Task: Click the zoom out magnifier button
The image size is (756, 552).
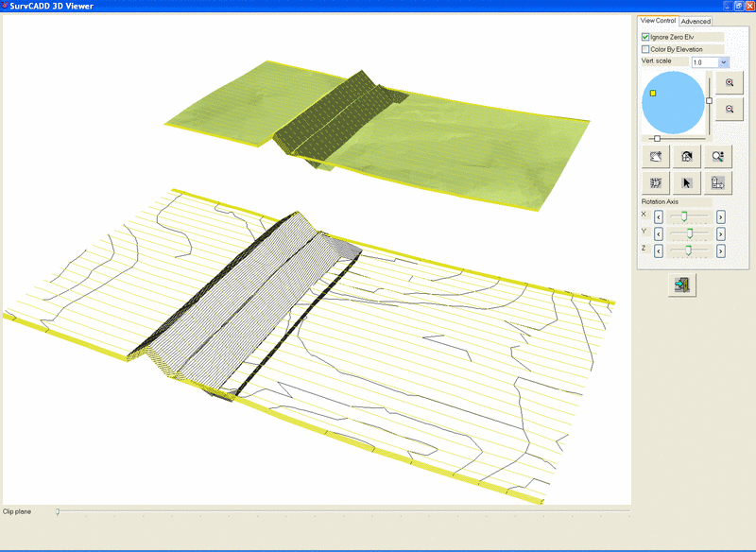Action: coord(730,109)
